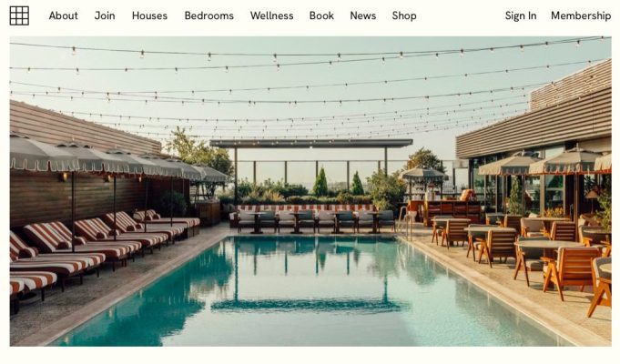Select Join in the navigation bar
The width and height of the screenshot is (620, 364).
105,15
